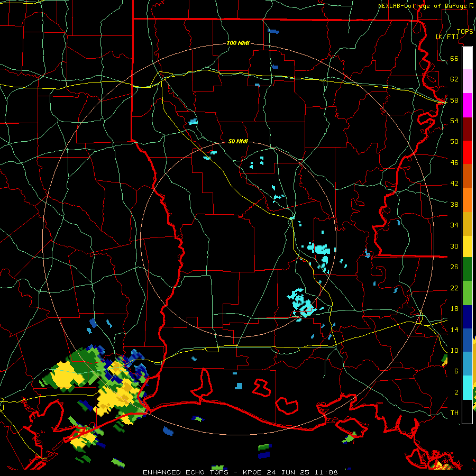Pick the magenta swatch on the legend
Screen dimensions: 476x476
click(x=467, y=105)
